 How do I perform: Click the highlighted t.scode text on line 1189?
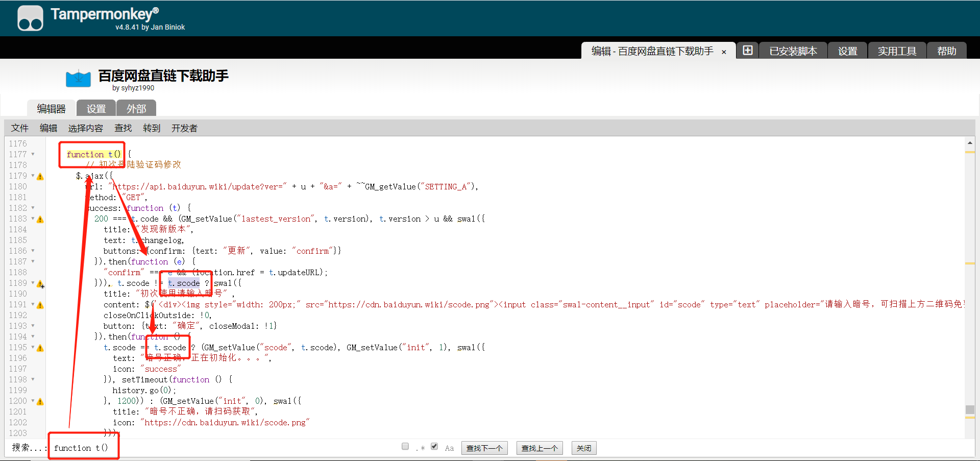tap(184, 283)
